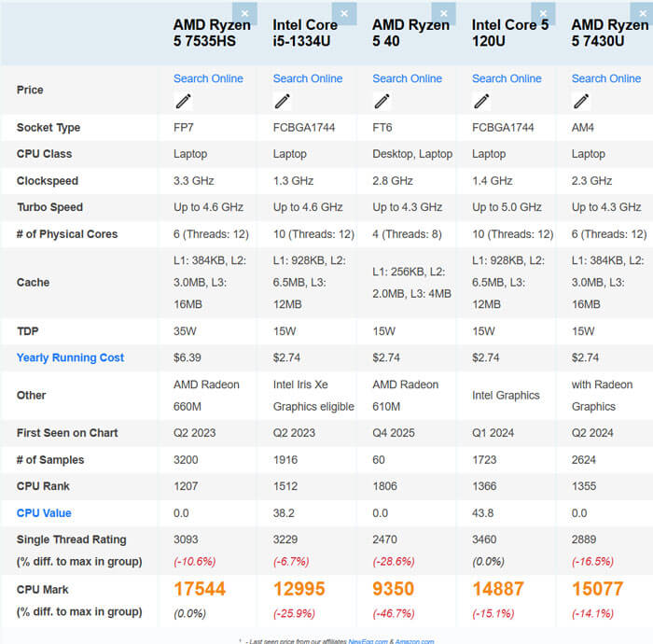
Task: Click the AMD Ryzen 5 40 heading
Action: point(411,33)
